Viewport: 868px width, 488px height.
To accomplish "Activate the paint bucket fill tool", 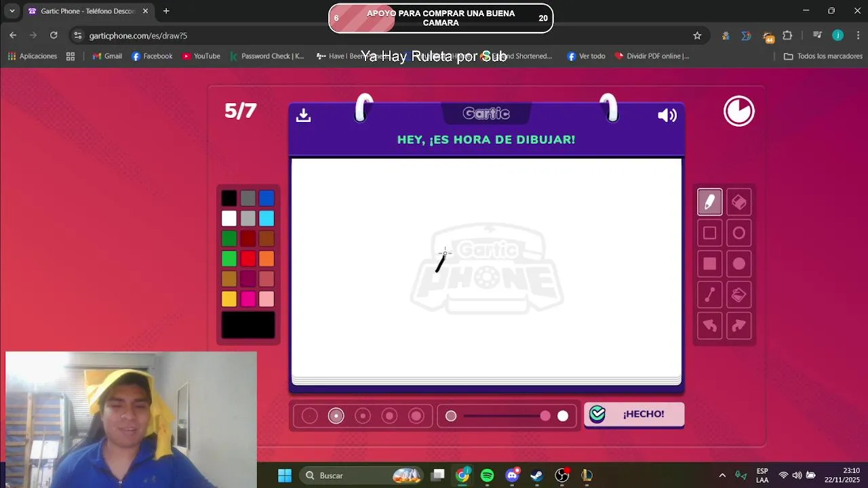I will [x=739, y=295].
